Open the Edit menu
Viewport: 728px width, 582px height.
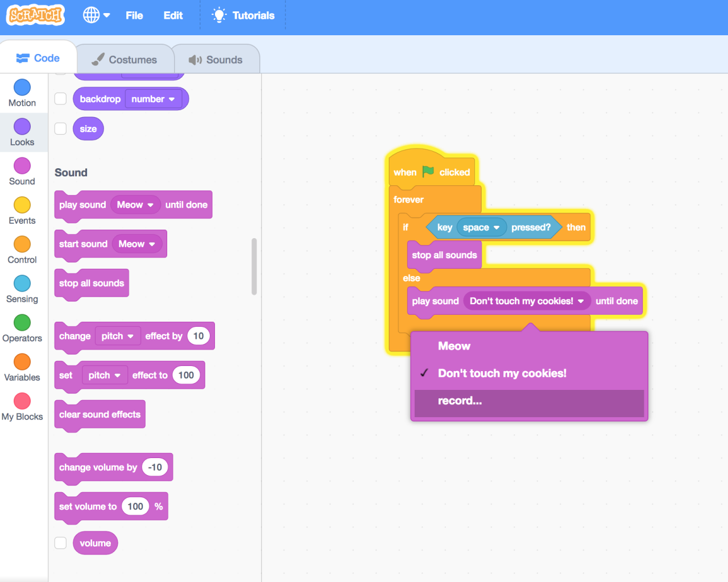173,15
